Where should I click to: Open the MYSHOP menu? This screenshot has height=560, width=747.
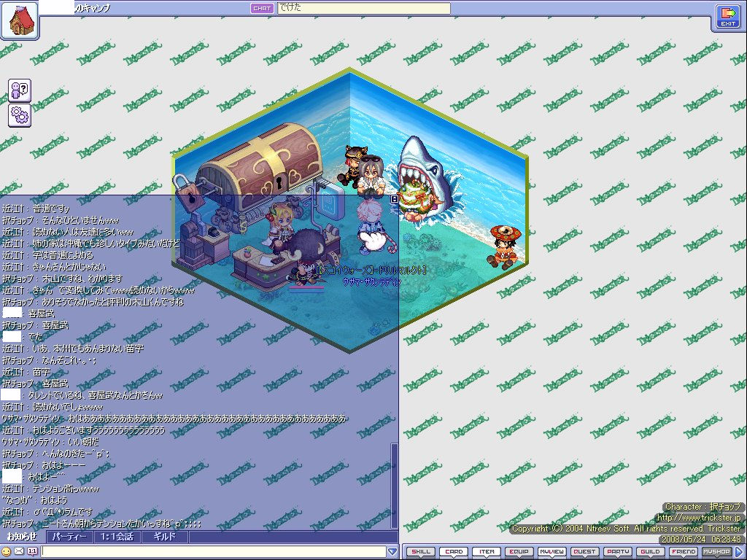tap(716, 552)
